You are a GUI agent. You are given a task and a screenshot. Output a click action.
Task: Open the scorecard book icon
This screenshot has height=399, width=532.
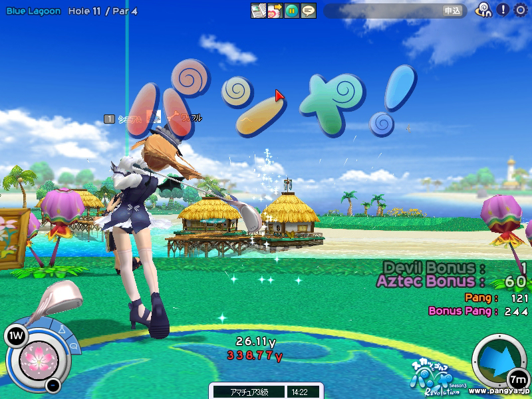click(x=258, y=11)
